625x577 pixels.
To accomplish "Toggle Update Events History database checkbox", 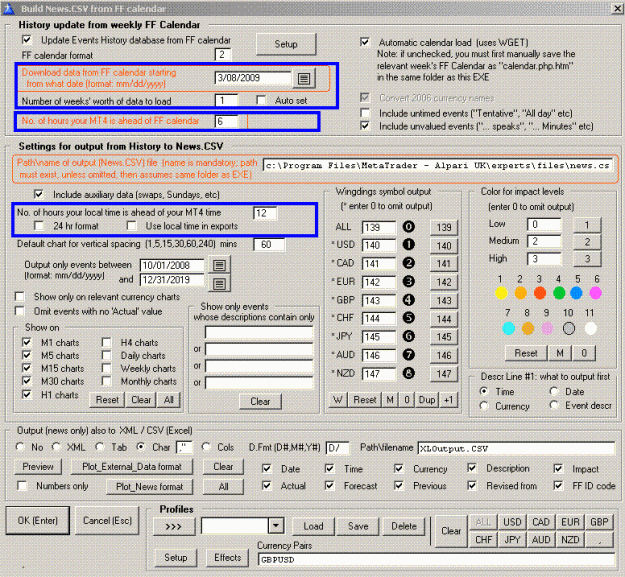I will click(27, 40).
